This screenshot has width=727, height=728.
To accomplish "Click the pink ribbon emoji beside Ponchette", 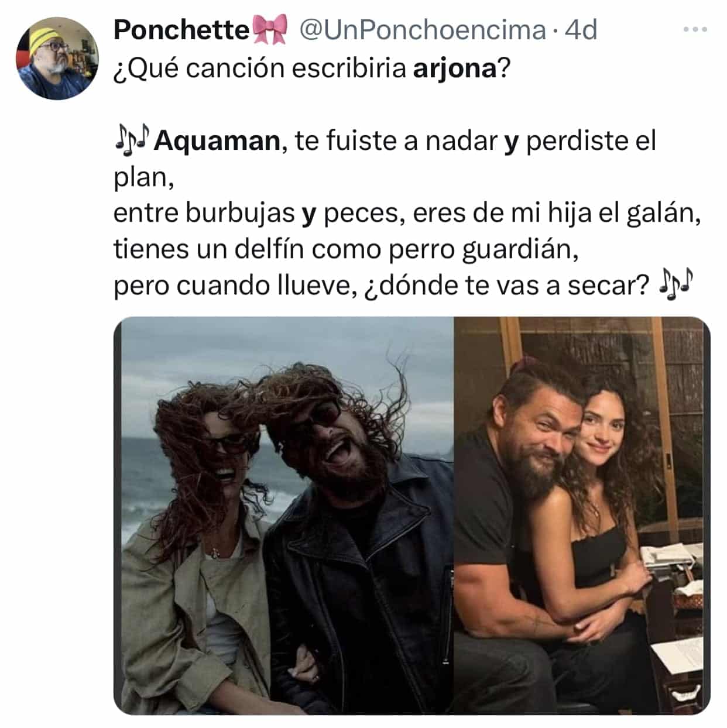I will coord(270,30).
